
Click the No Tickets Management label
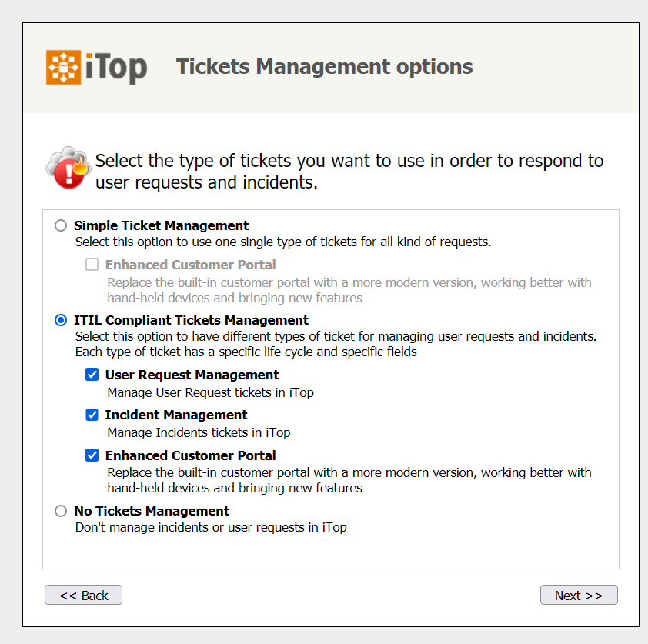tap(152, 511)
